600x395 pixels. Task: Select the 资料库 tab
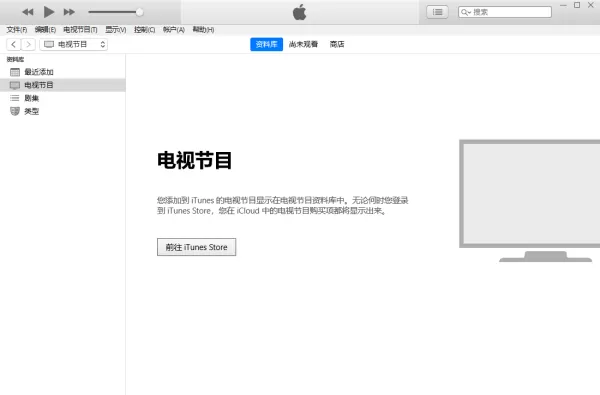coord(266,44)
